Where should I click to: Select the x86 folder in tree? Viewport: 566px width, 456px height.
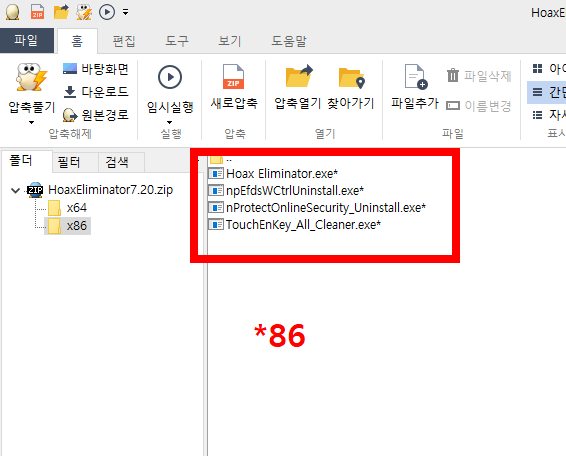(x=77, y=226)
